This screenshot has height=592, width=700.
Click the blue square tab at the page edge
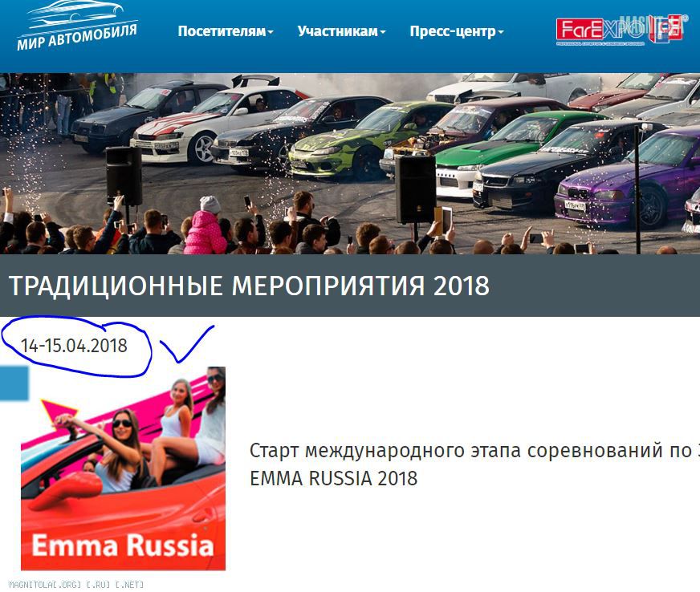[14, 383]
